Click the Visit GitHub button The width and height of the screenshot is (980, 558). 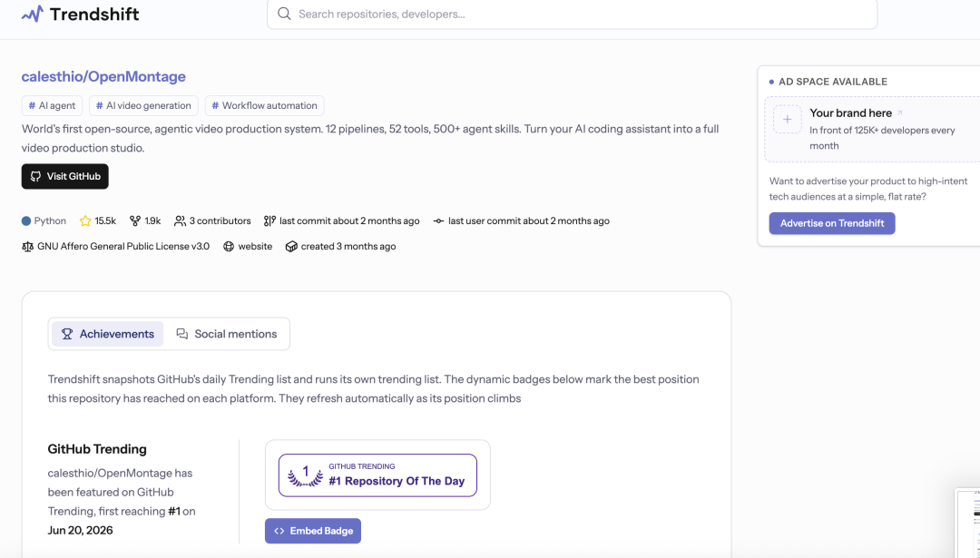[65, 176]
